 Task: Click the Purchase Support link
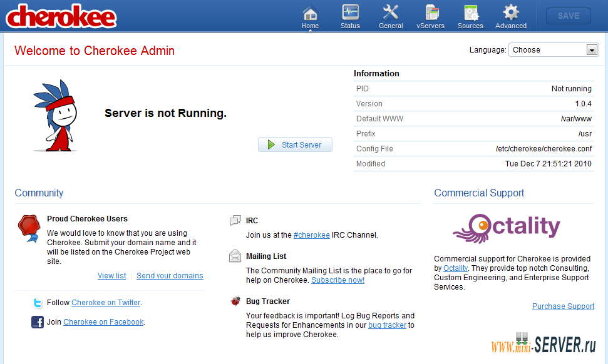(x=563, y=306)
